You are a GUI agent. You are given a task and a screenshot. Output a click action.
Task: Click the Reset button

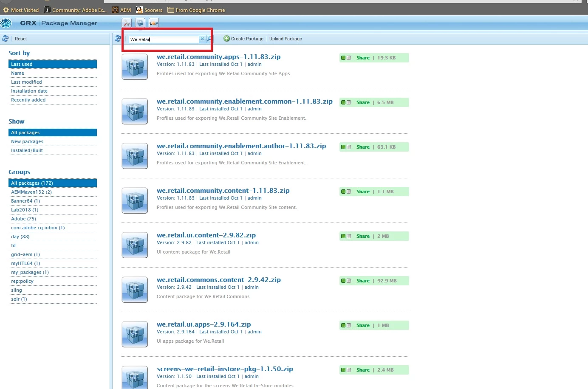(21, 39)
